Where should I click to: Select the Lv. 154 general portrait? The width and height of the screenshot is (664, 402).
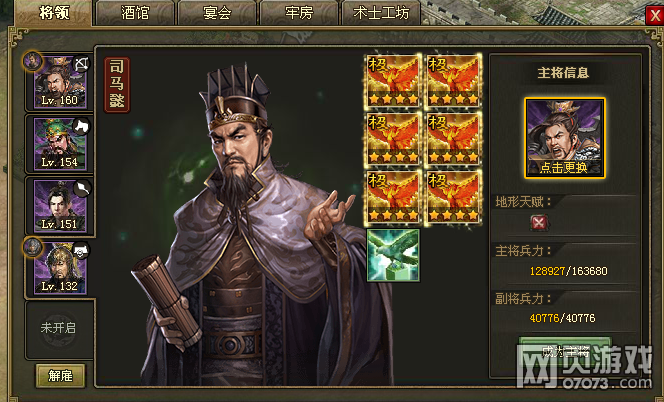tap(60, 144)
